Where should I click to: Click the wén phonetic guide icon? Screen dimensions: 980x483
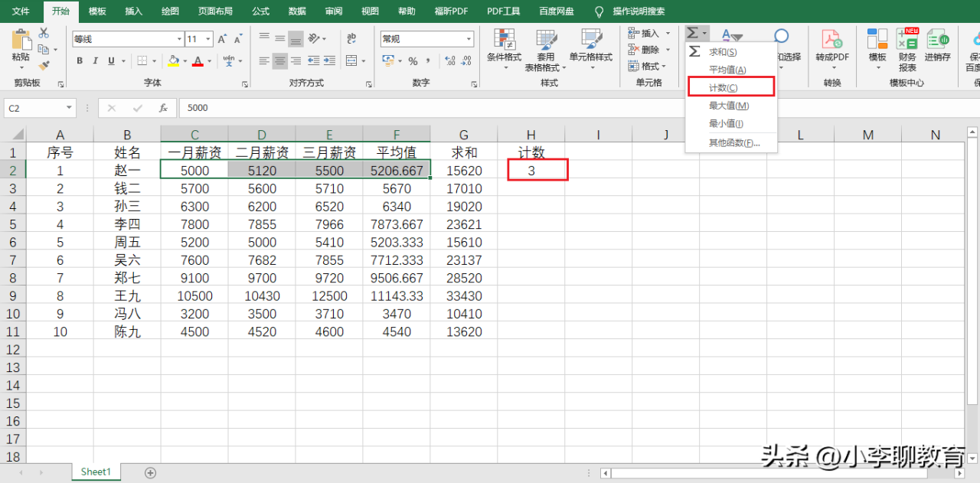(x=228, y=61)
